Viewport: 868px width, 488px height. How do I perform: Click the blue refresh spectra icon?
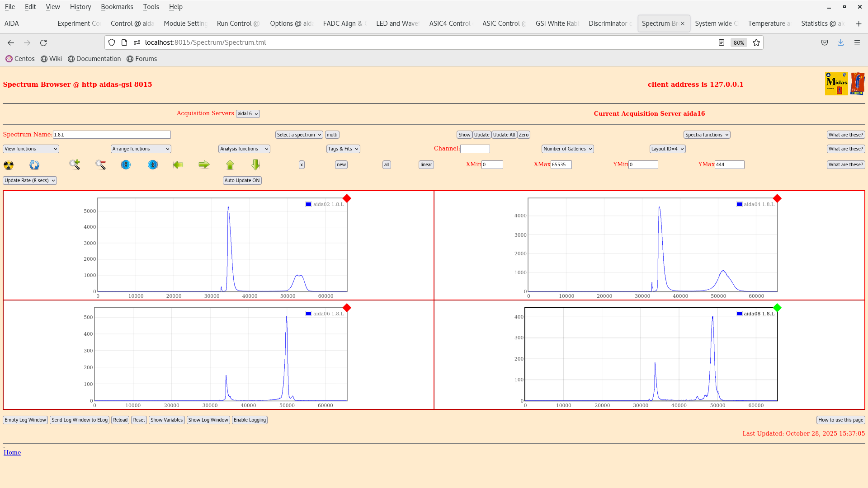tap(34, 165)
